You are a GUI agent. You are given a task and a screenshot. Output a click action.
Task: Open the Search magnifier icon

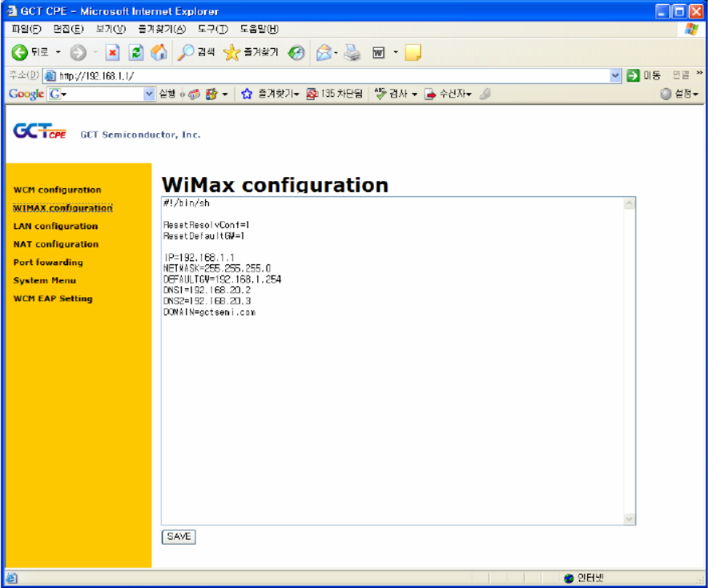pos(185,52)
